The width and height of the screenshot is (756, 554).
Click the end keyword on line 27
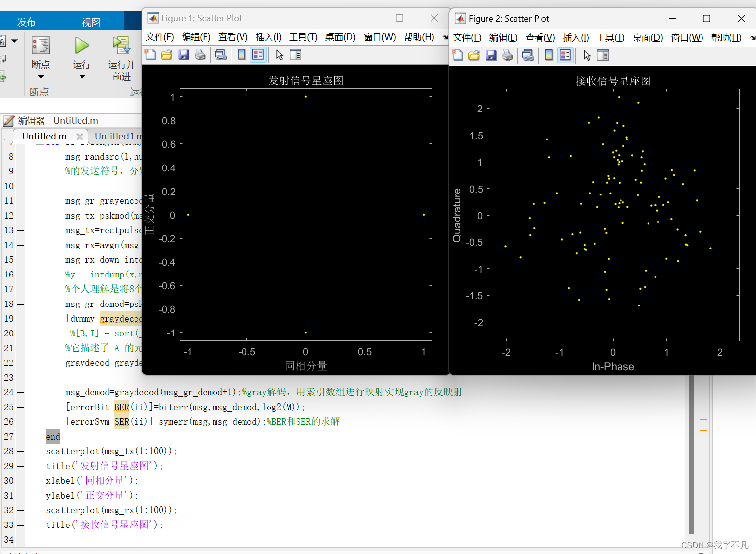53,437
